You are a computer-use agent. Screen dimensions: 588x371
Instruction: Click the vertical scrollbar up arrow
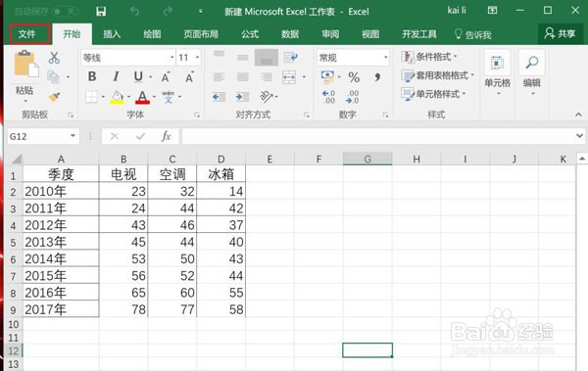(582, 159)
